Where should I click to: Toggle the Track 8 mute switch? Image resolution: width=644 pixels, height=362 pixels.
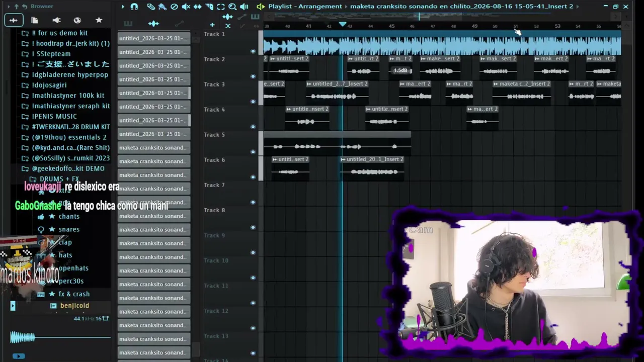[253, 227]
